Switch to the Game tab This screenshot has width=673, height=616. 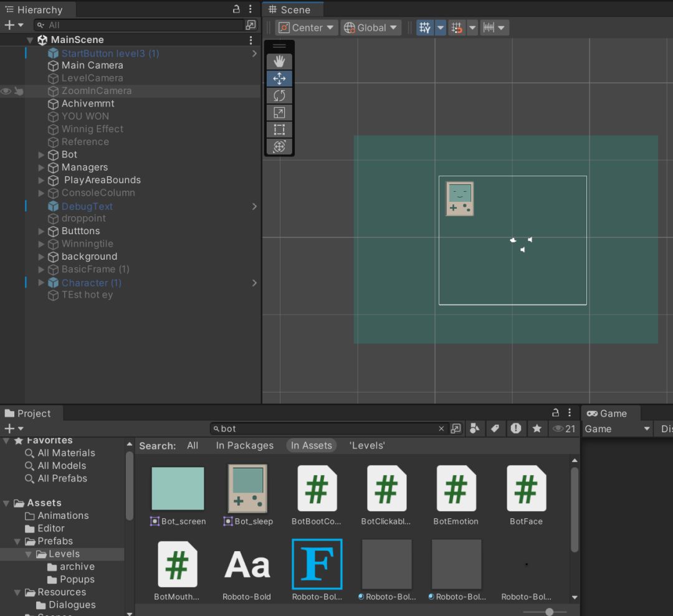607,414
